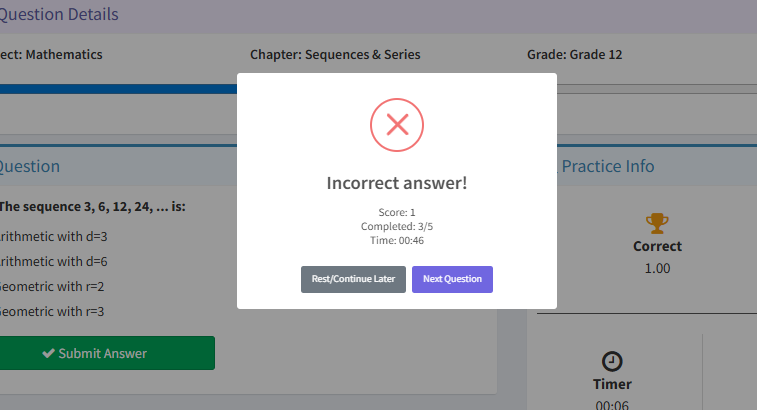The image size is (757, 410).
Task: Click the 'Incorrect answer!' heading
Action: click(x=397, y=183)
